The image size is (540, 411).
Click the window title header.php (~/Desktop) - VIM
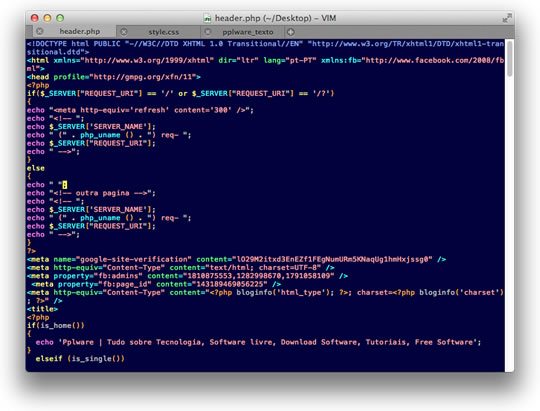point(275,18)
